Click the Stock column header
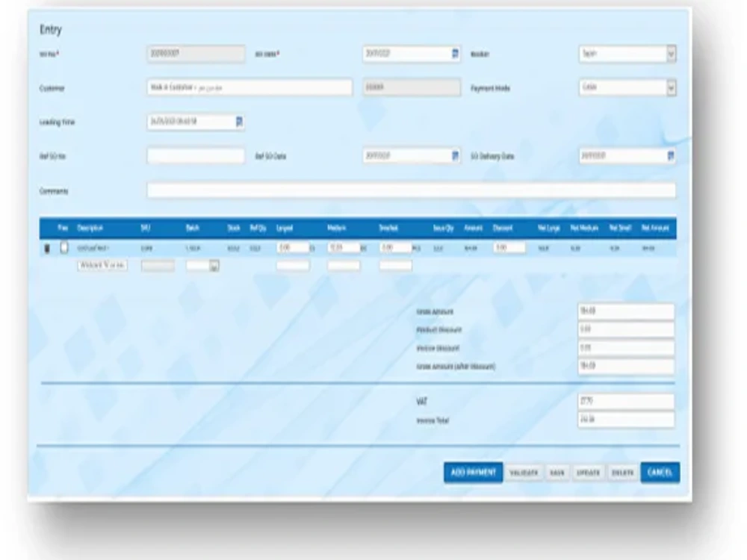The image size is (747, 560). tap(234, 228)
